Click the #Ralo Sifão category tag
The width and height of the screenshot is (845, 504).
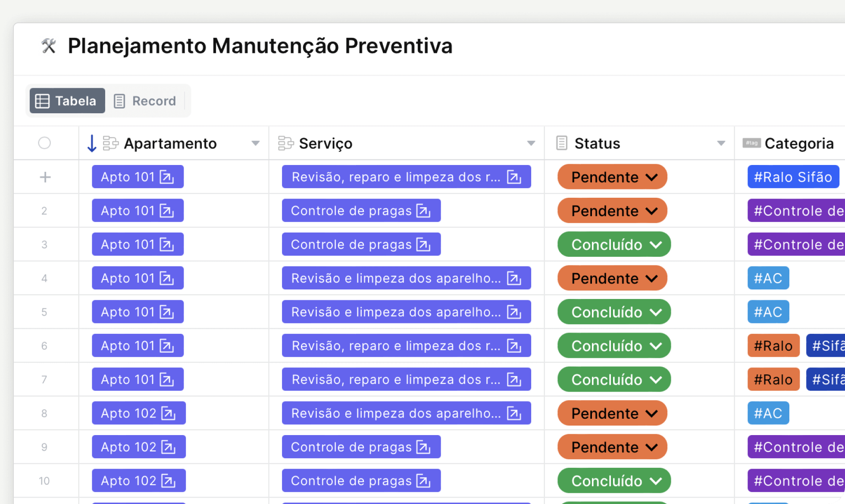pyautogui.click(x=793, y=177)
